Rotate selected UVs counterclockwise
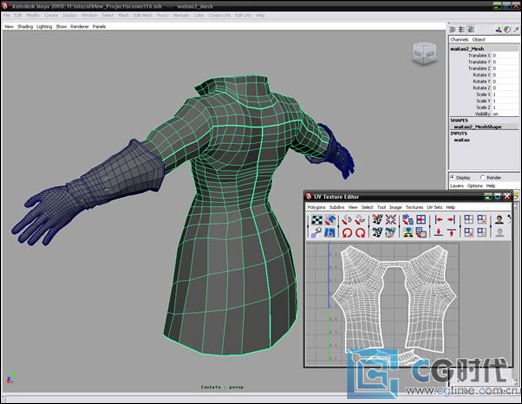 coord(347,233)
